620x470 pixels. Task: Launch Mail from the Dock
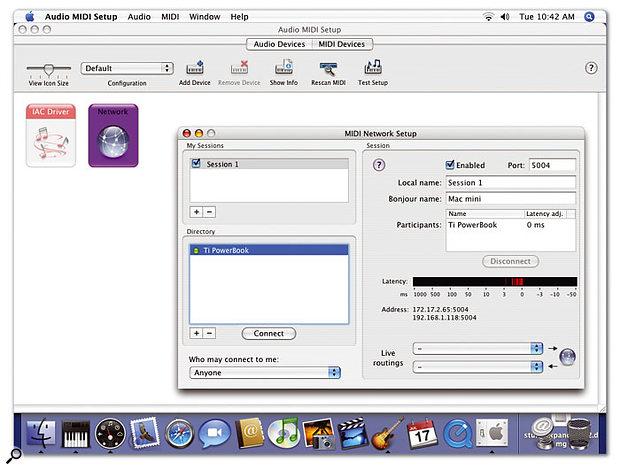[x=145, y=433]
